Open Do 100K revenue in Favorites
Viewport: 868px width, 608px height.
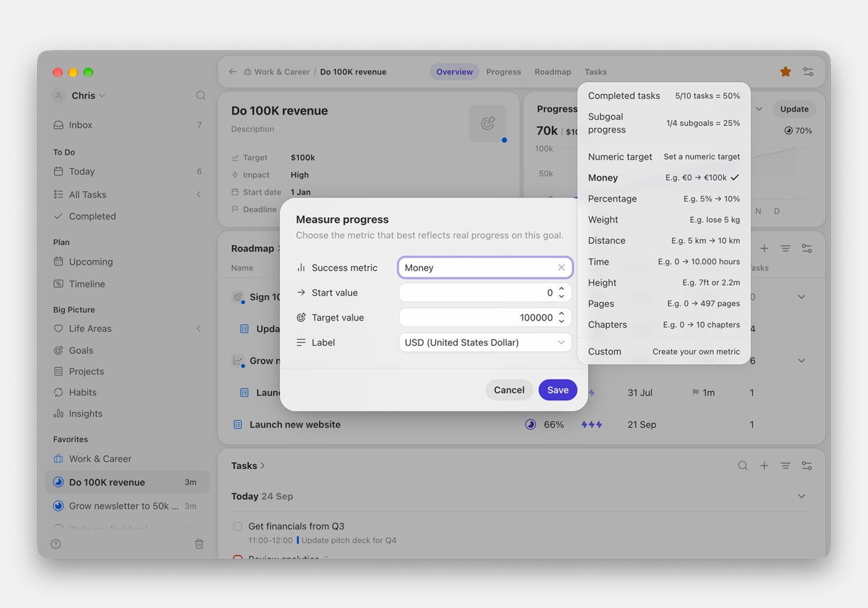tap(127, 482)
